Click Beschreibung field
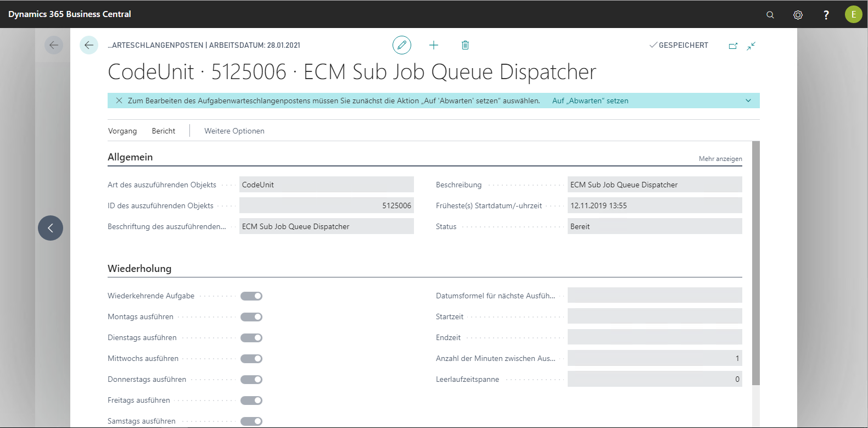The height and width of the screenshot is (428, 868). [x=655, y=185]
